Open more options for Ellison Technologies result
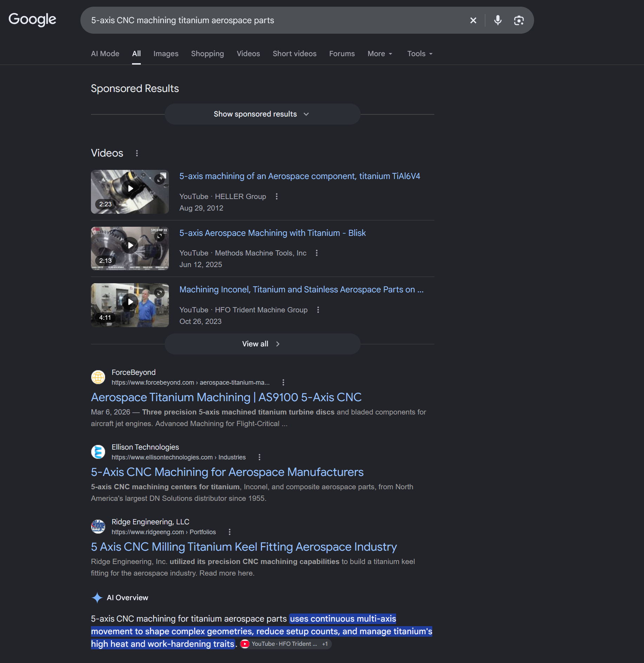 tap(259, 457)
